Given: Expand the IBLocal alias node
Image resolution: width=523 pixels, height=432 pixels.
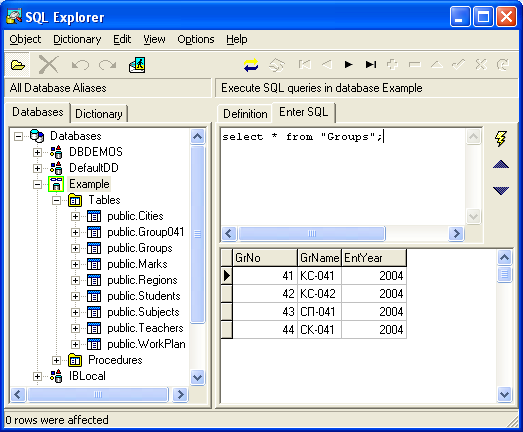Looking at the screenshot, I should click(x=37, y=376).
